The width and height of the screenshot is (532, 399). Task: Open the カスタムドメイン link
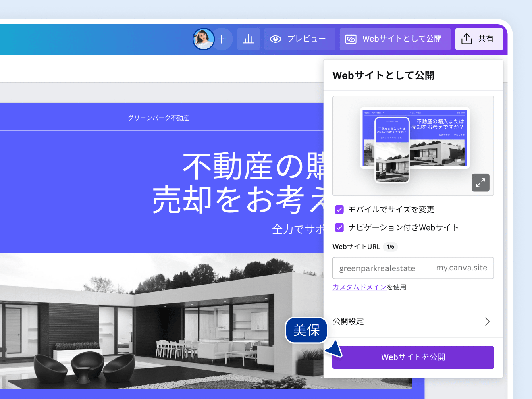point(359,287)
